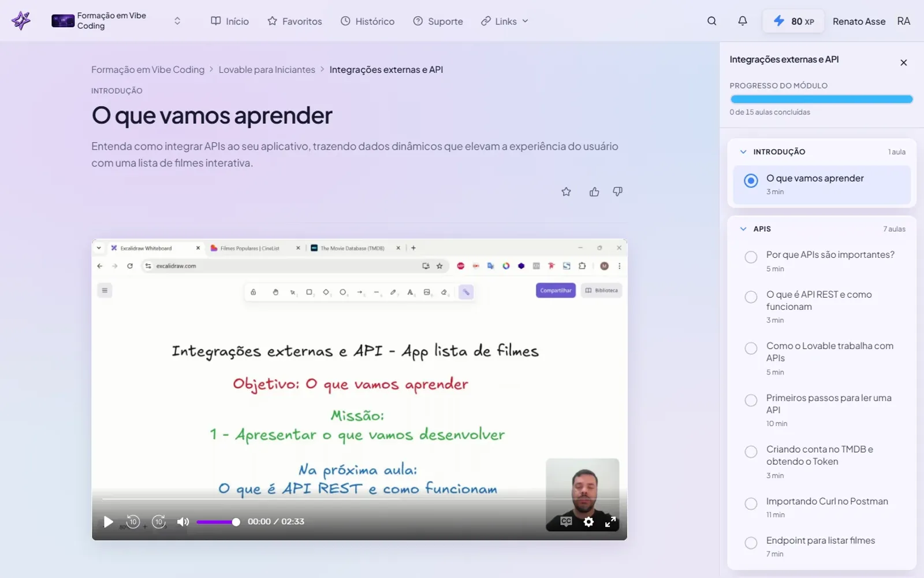Open Suporte page
The height and width of the screenshot is (578, 924).
[x=438, y=21]
